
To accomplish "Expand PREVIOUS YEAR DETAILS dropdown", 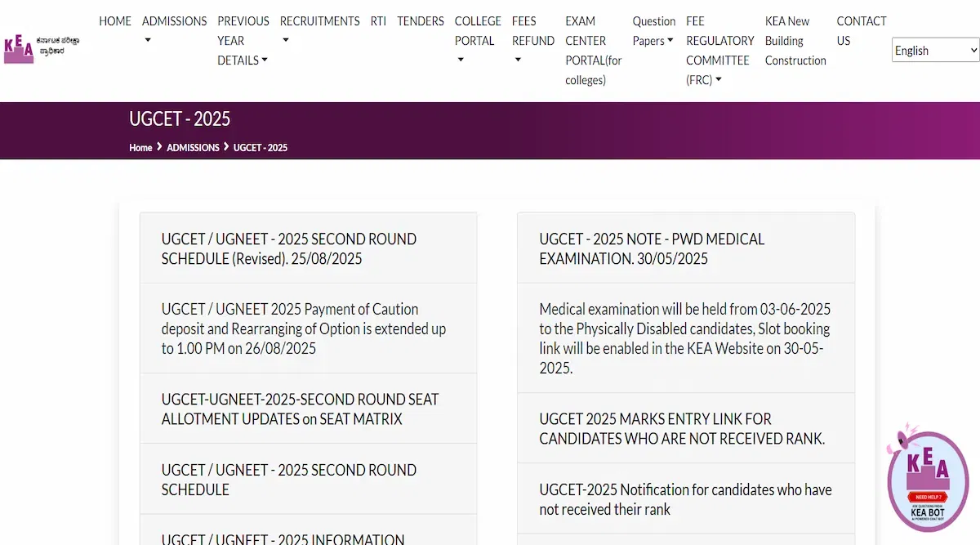I will point(243,41).
